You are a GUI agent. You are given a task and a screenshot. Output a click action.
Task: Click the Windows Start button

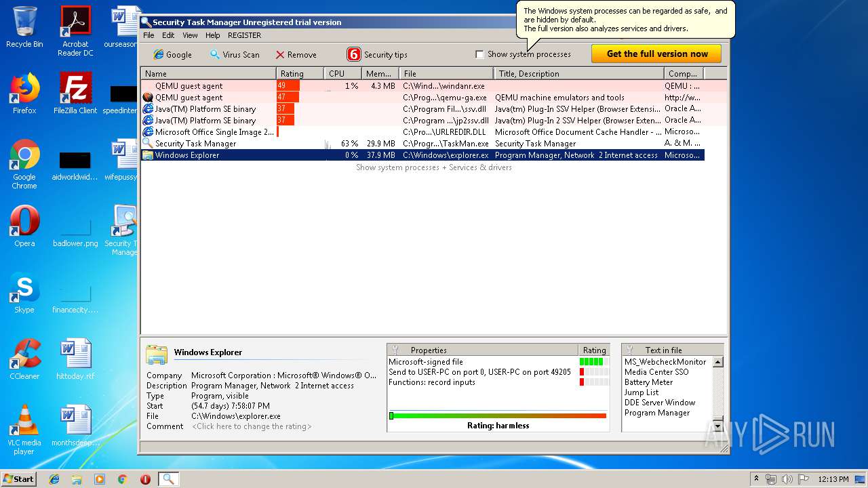pyautogui.click(x=19, y=479)
